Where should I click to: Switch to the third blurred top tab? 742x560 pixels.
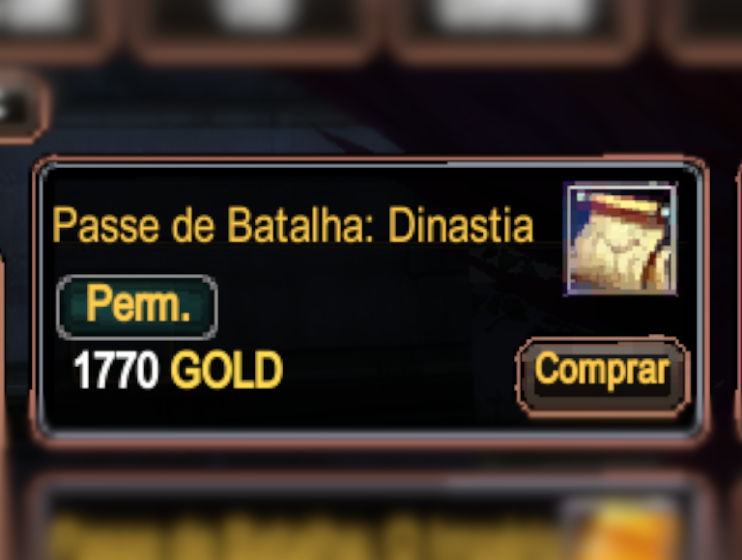point(518,26)
